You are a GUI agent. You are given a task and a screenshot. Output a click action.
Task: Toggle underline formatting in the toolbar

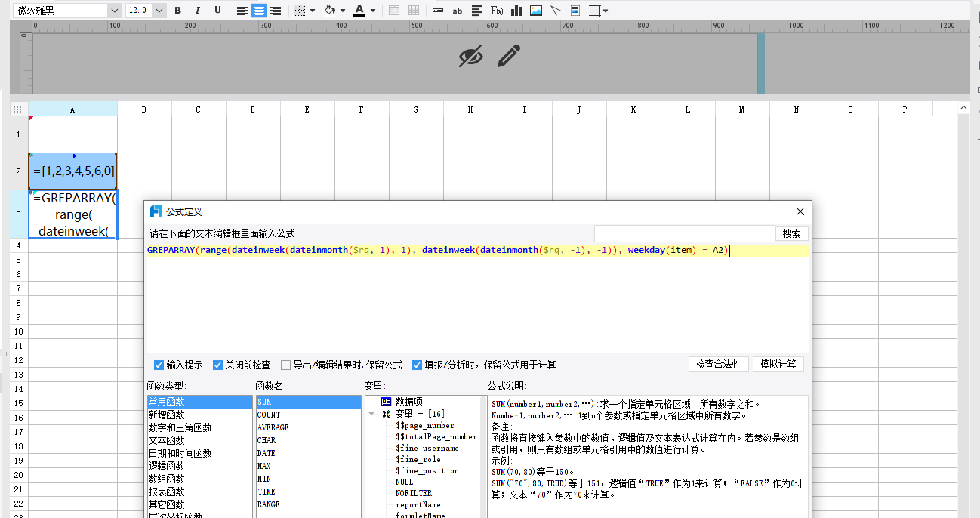point(217,11)
